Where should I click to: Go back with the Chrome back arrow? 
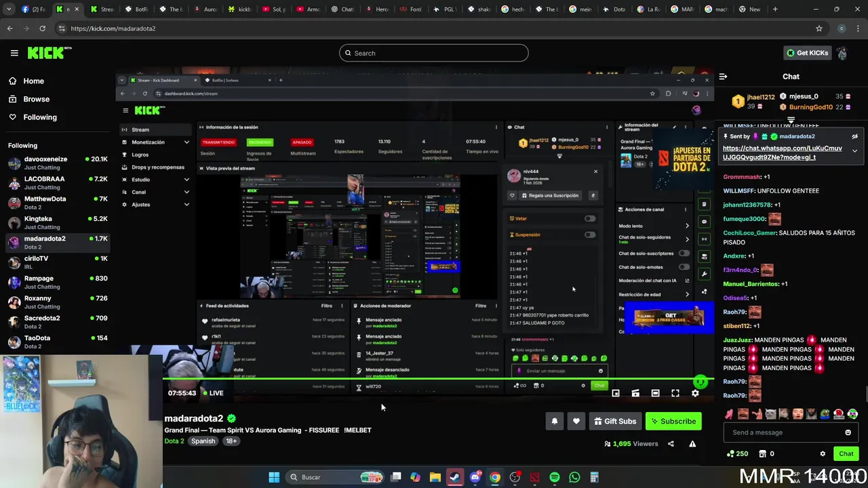pos(10,28)
